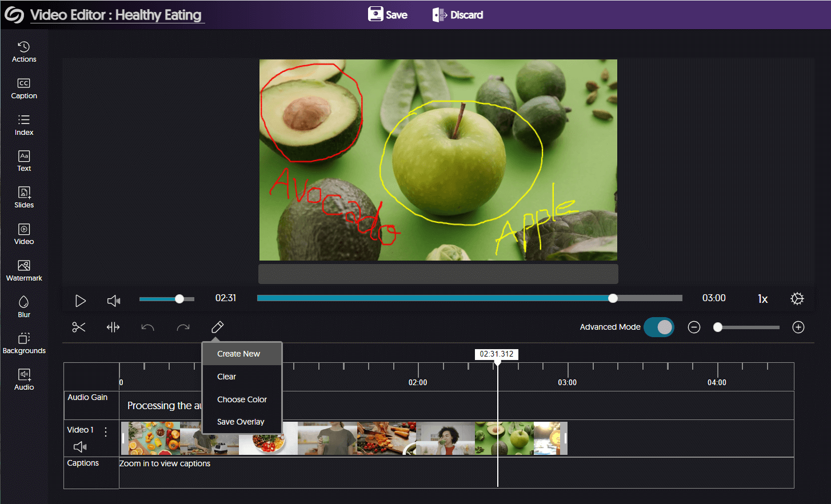This screenshot has width=831, height=504.
Task: Open the Caption tool in sidebar
Action: pyautogui.click(x=24, y=89)
